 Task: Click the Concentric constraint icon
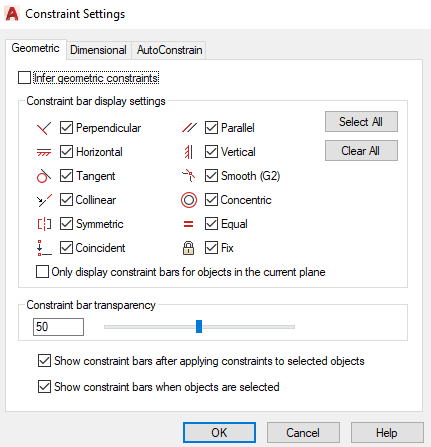189,200
